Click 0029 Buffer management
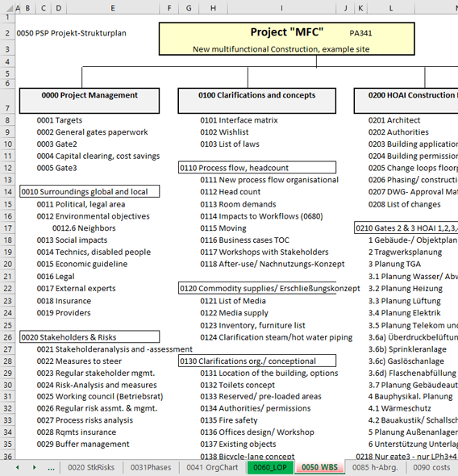 click(x=83, y=444)
